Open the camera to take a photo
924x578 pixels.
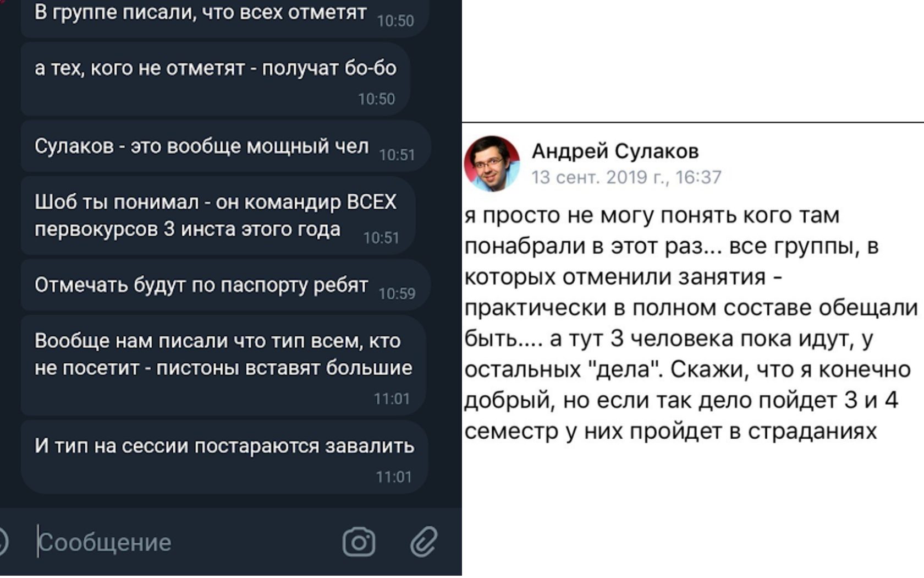point(359,542)
